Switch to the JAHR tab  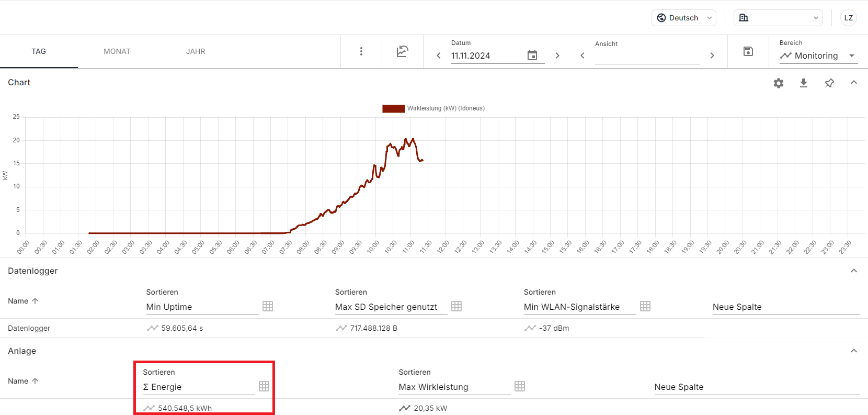coord(196,51)
